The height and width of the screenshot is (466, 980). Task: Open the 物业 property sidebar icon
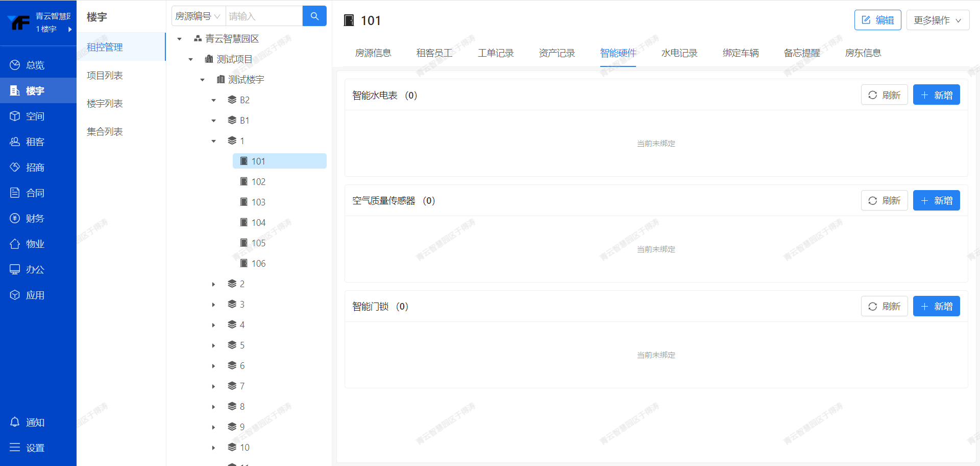15,244
